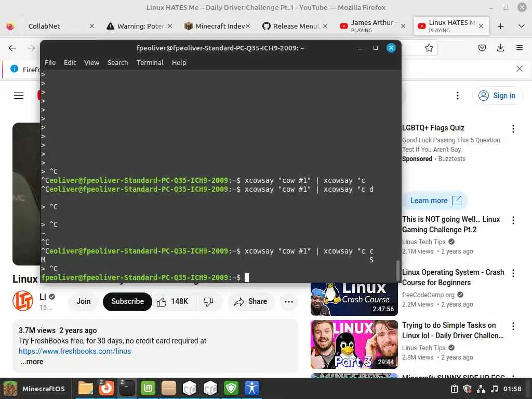Open options for Linux Crash Course video
The width and height of the screenshot is (532, 399).
(x=513, y=273)
